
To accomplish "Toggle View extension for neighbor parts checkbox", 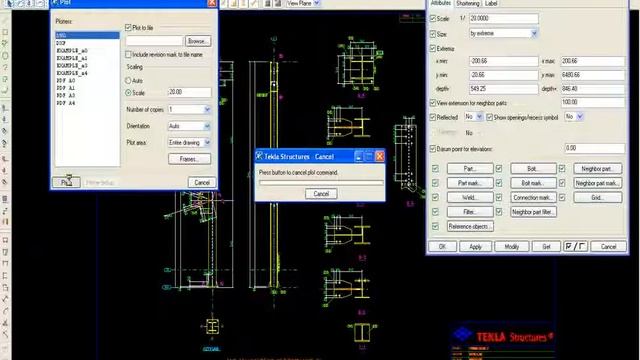I will (x=433, y=103).
